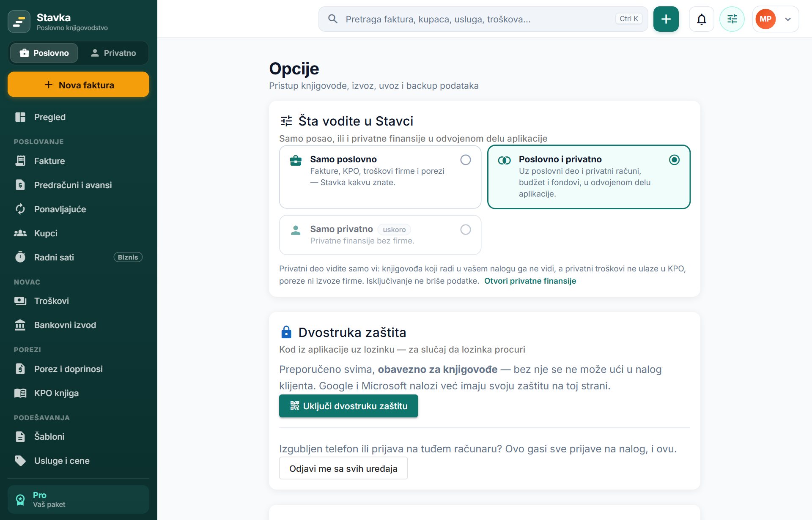This screenshot has height=520, width=812.
Task: Open KPO knjiga book icon item
Action: coord(78,393)
